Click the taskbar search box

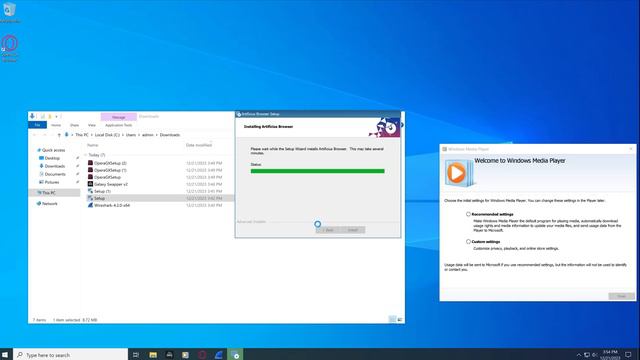click(71, 355)
